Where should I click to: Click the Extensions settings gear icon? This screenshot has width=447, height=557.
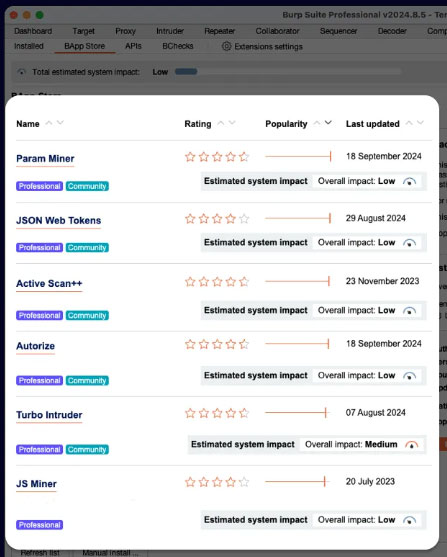coord(226,46)
